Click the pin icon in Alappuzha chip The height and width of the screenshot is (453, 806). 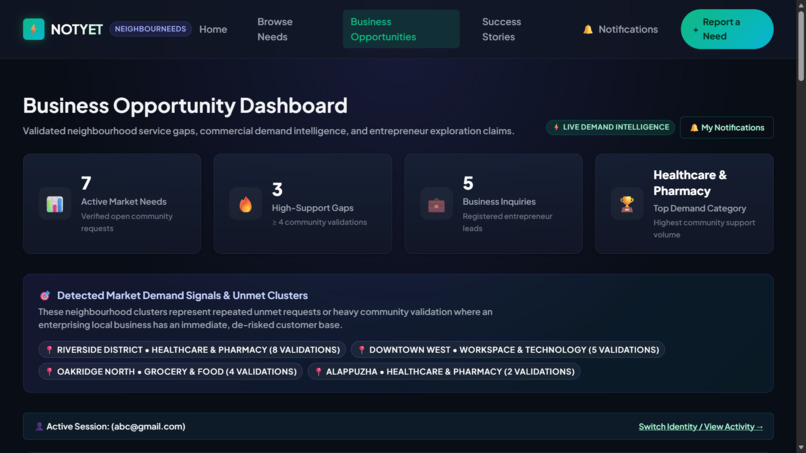tap(318, 372)
